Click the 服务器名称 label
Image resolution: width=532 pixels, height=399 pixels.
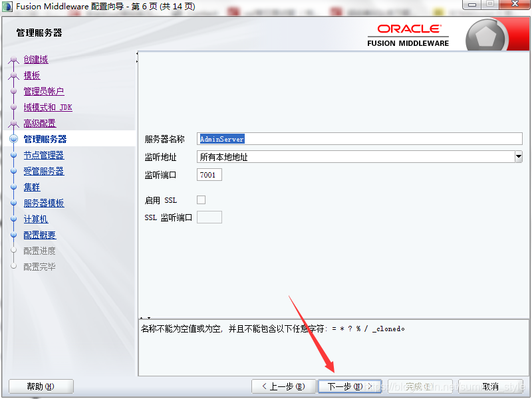pyautogui.click(x=164, y=139)
